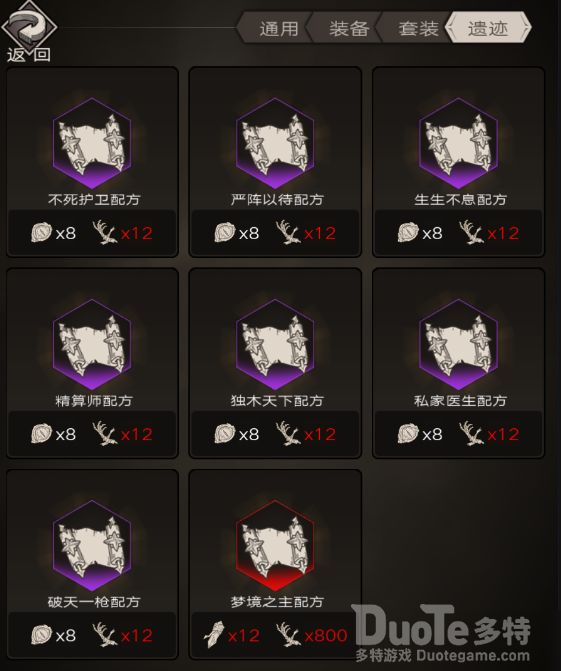Click the 返回 back arrow icon

coord(28,26)
